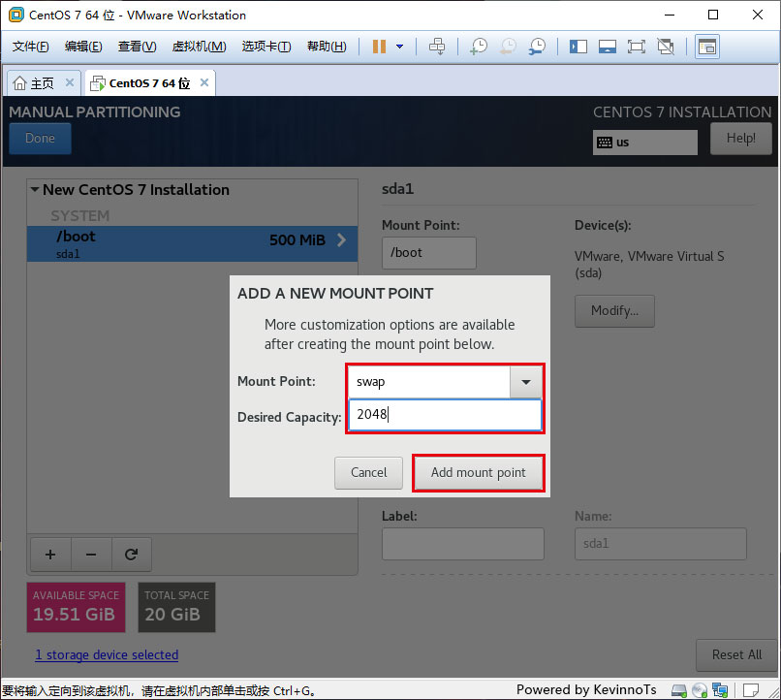Click the Desired Capacity field
781x700 pixels.
(445, 415)
